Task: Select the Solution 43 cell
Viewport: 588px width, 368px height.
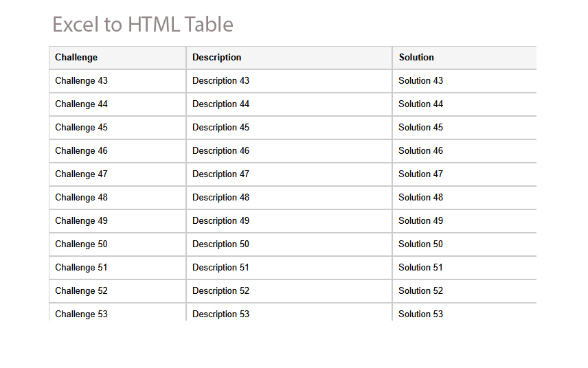Action: point(464,81)
